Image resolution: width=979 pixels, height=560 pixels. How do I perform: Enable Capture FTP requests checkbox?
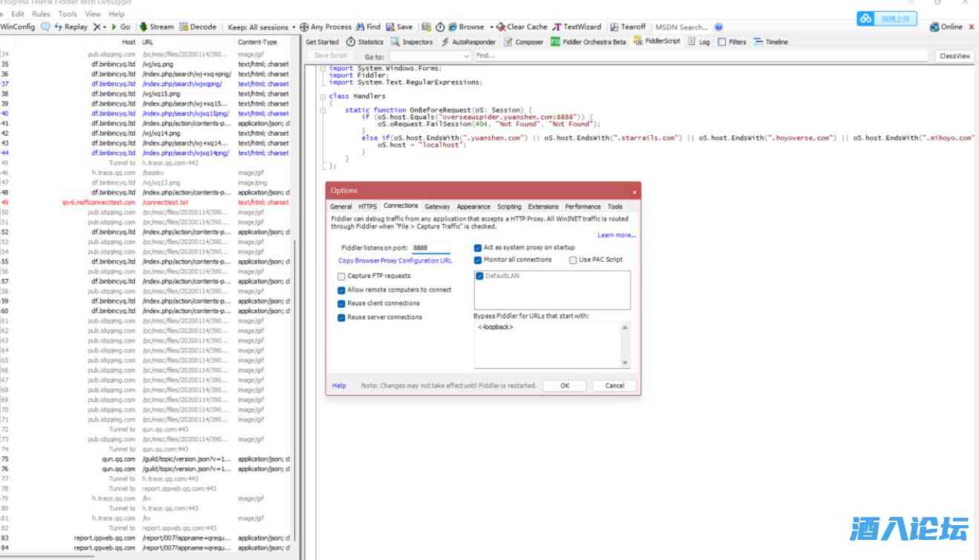tap(341, 277)
